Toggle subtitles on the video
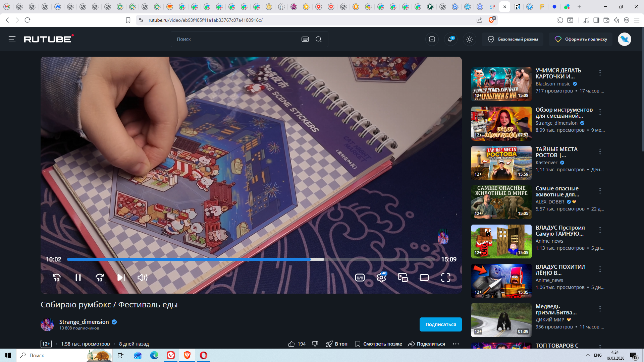This screenshot has height=362, width=644. click(x=360, y=278)
